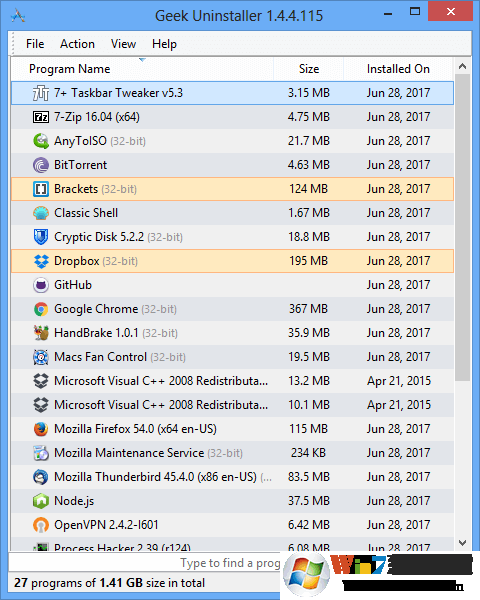The height and width of the screenshot is (600, 480).
Task: Click the Dropbox box icon
Action: tap(41, 261)
